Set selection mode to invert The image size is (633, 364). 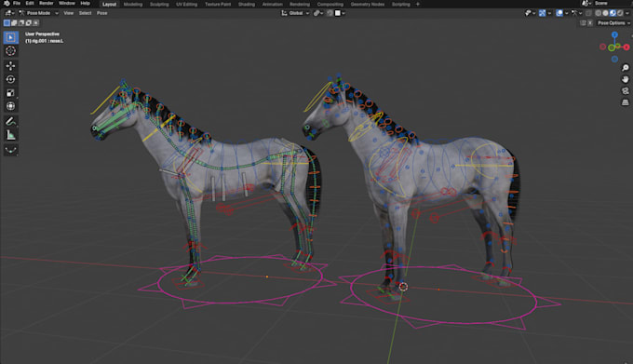pos(29,23)
